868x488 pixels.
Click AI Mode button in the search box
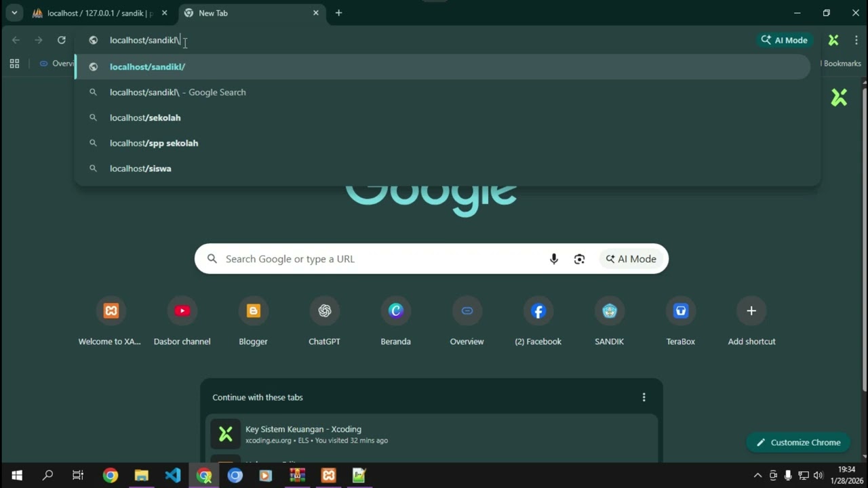[x=631, y=259]
